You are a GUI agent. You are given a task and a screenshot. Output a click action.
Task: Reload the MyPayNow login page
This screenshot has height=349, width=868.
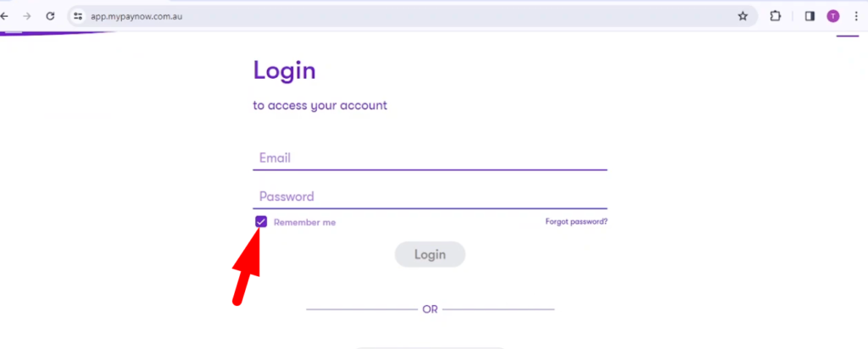point(51,15)
